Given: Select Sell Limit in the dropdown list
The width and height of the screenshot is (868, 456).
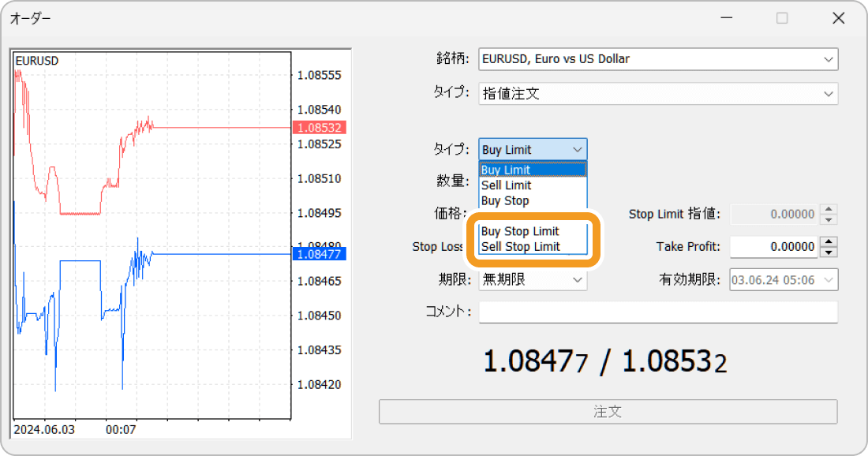Looking at the screenshot, I should tap(533, 185).
